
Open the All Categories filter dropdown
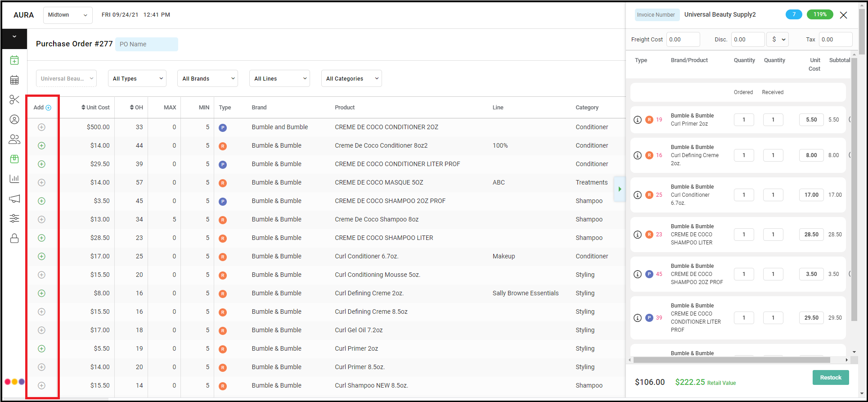click(351, 79)
